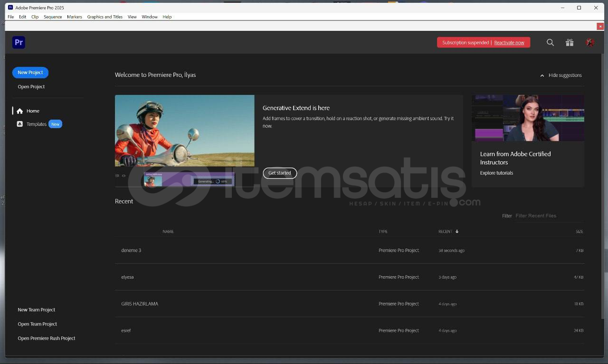Click the Premiere Pro logo icon
Image resolution: width=608 pixels, height=364 pixels.
pos(19,42)
